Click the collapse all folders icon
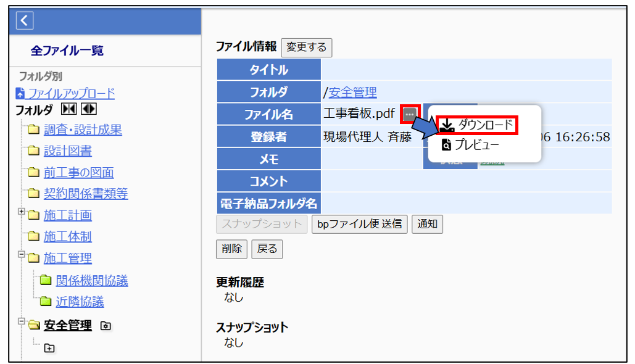The width and height of the screenshot is (635, 364). (x=68, y=110)
